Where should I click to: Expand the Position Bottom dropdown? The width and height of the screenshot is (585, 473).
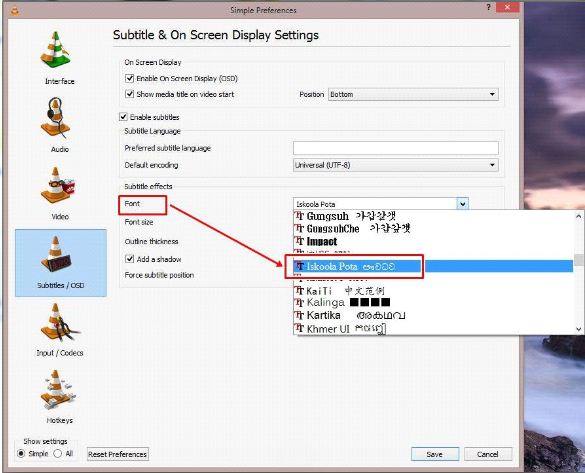pyautogui.click(x=413, y=94)
